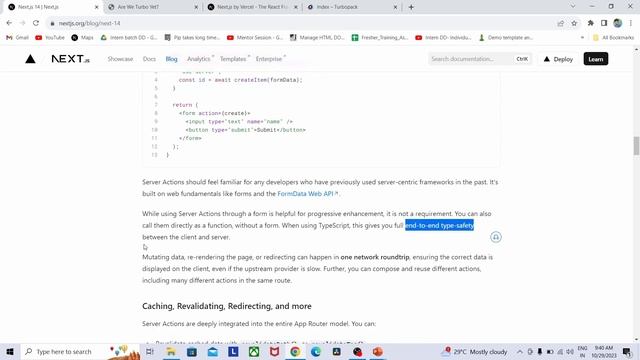Reload the current page

(x=36, y=23)
